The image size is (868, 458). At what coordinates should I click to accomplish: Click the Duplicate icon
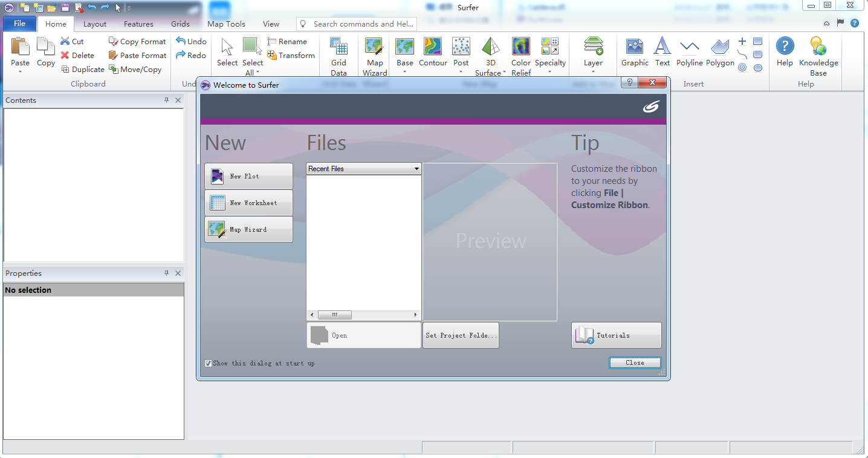coord(65,69)
